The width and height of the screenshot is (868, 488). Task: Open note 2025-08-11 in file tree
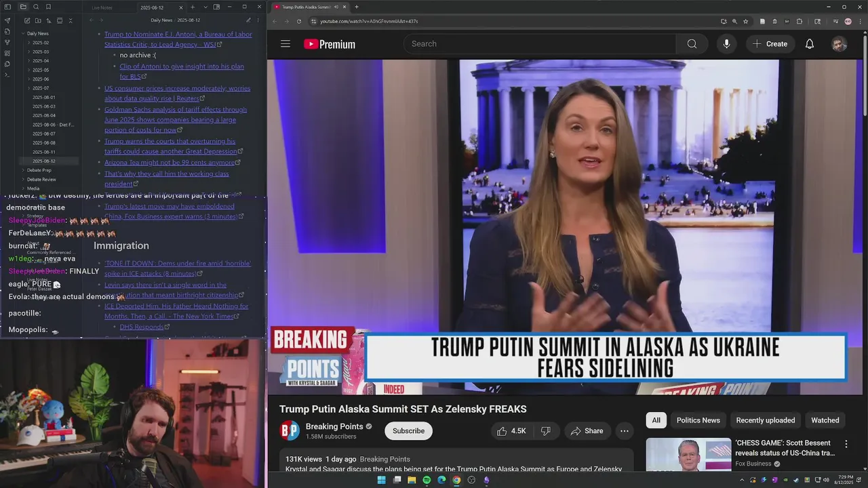pos(44,152)
